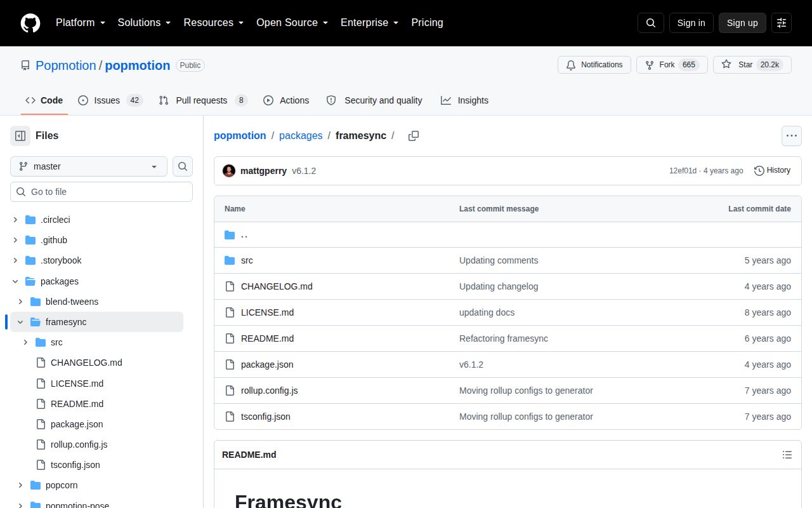Viewport: 812px width, 508px height.
Task: Expand the .storybook folder chevron
Action: pyautogui.click(x=15, y=260)
